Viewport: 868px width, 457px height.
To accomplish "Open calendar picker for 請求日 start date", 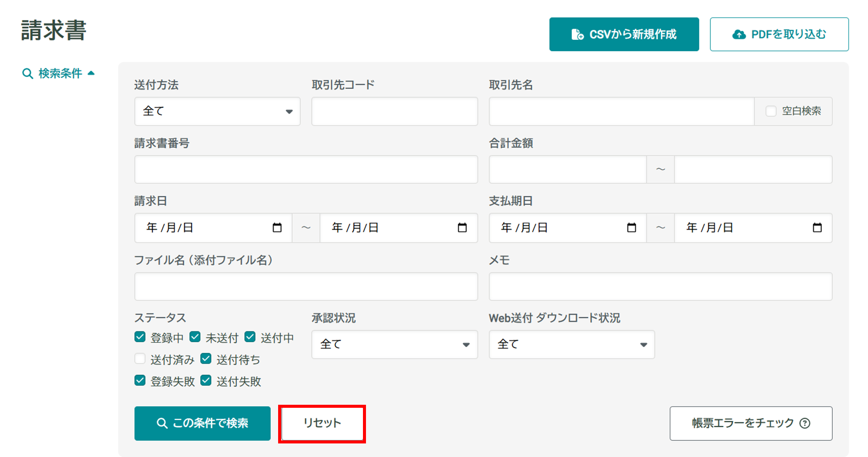I will (277, 228).
